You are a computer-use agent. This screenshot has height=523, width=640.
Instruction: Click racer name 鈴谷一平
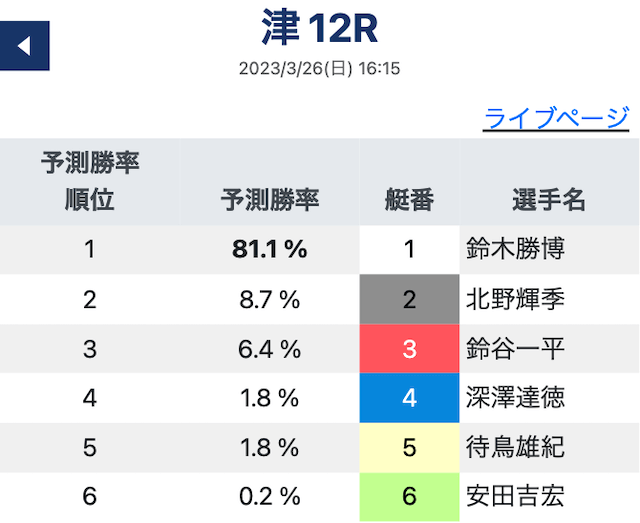point(515,348)
